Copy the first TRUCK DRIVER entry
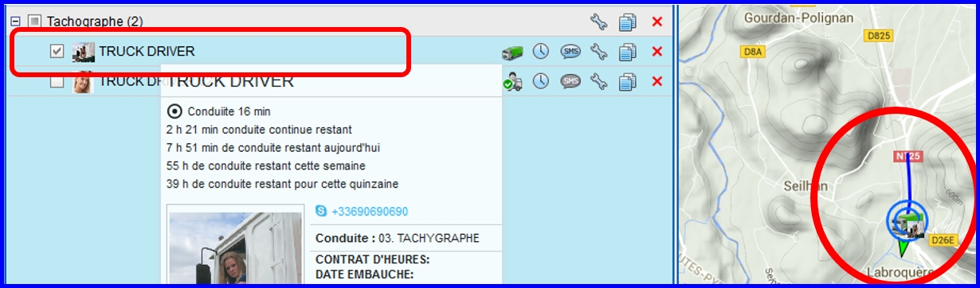Viewport: 980px width, 288px height. (x=628, y=52)
